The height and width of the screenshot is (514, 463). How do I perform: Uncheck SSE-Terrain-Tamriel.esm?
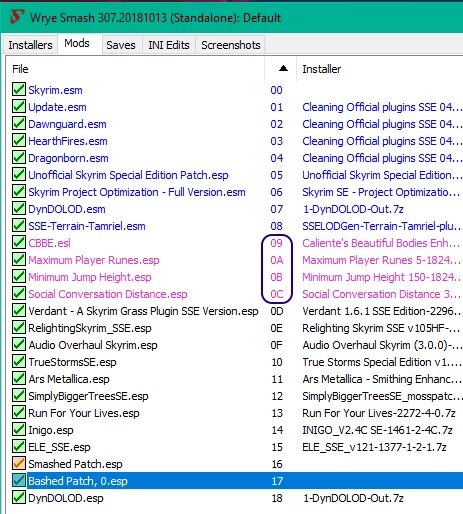pos(19,226)
